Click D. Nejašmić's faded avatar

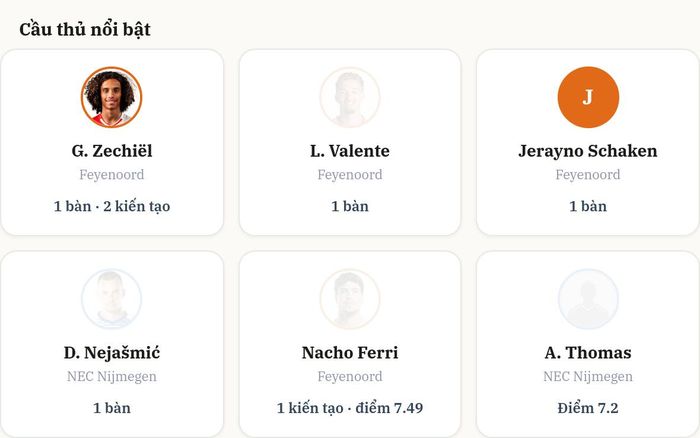tap(112, 299)
